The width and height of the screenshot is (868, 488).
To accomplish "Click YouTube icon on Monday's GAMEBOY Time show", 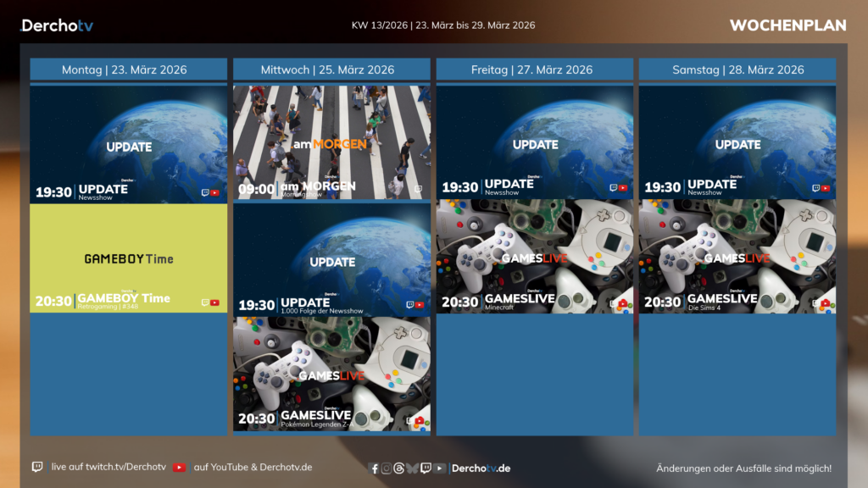I will (x=214, y=302).
